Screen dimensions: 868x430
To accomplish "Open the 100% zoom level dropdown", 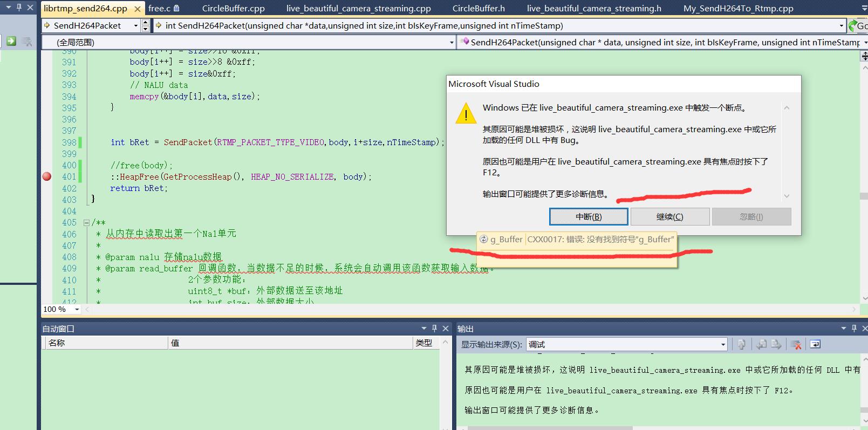I will (77, 309).
